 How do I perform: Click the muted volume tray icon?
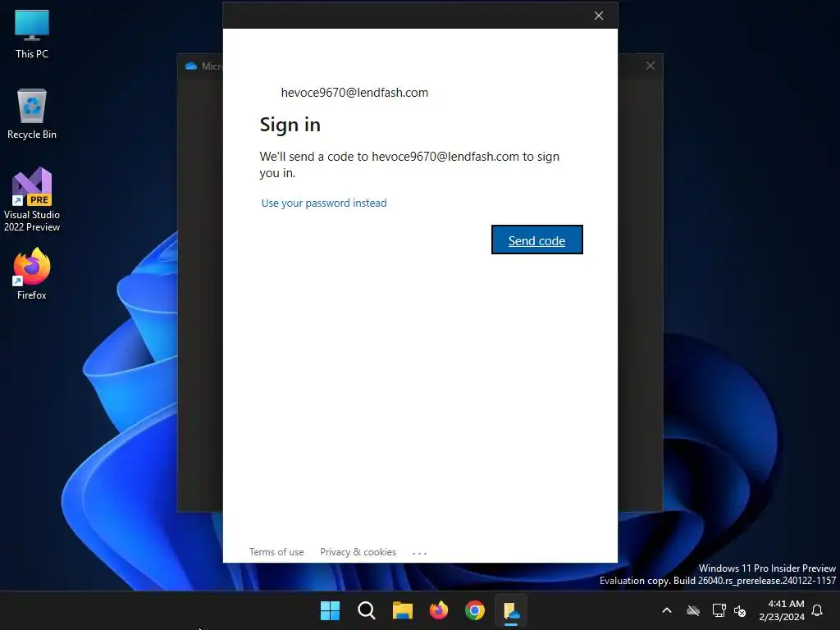[741, 610]
